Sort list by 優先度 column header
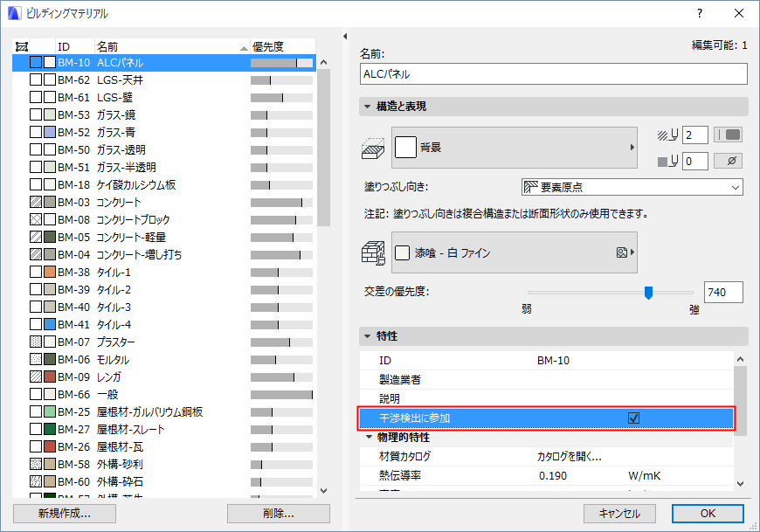The width and height of the screenshot is (760, 532). coord(282,46)
